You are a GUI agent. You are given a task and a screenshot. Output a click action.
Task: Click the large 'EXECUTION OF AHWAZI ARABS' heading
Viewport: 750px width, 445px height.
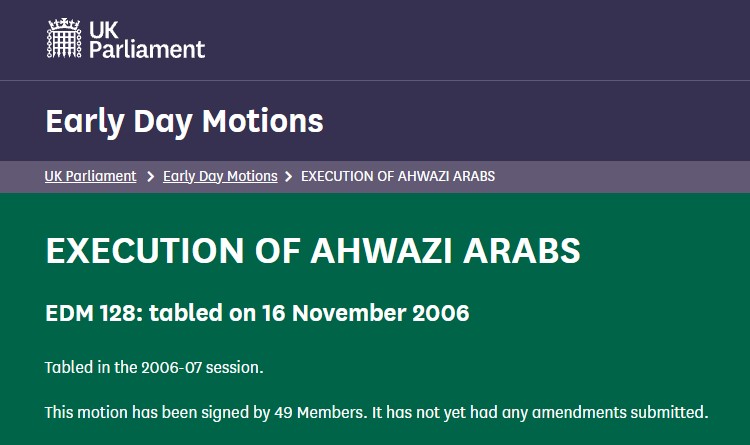(313, 250)
